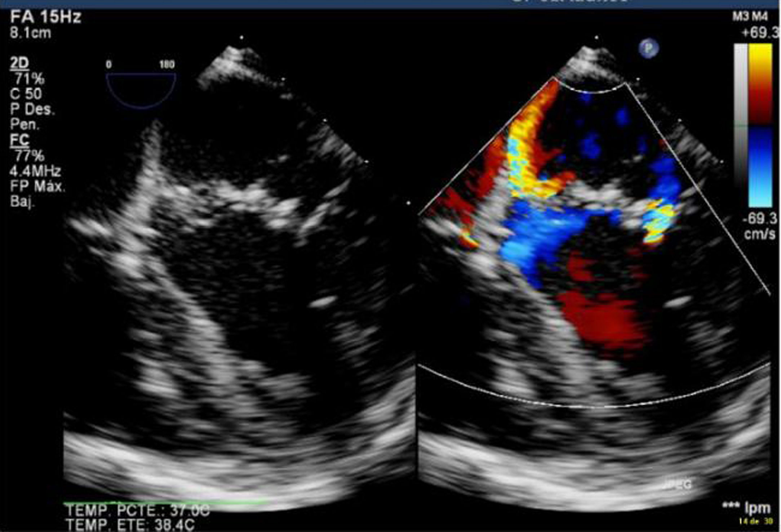Click the +69.3 upper velocity limit
The height and width of the screenshot is (532, 781).
[760, 33]
